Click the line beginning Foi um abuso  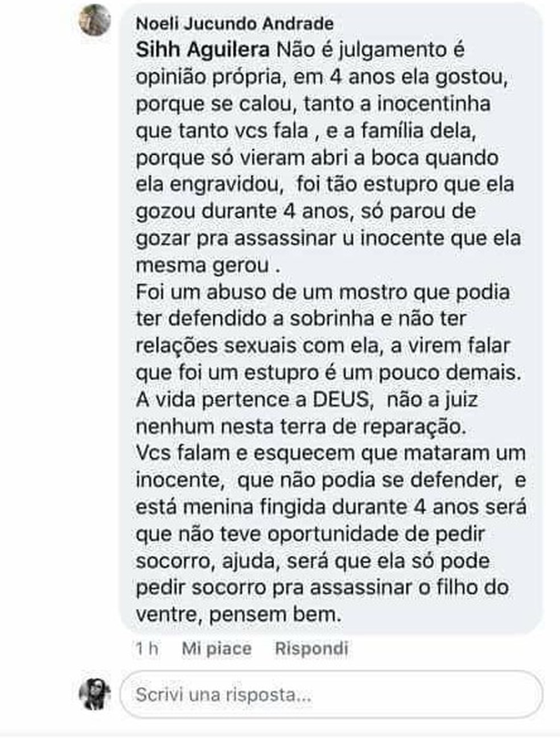click(323, 292)
